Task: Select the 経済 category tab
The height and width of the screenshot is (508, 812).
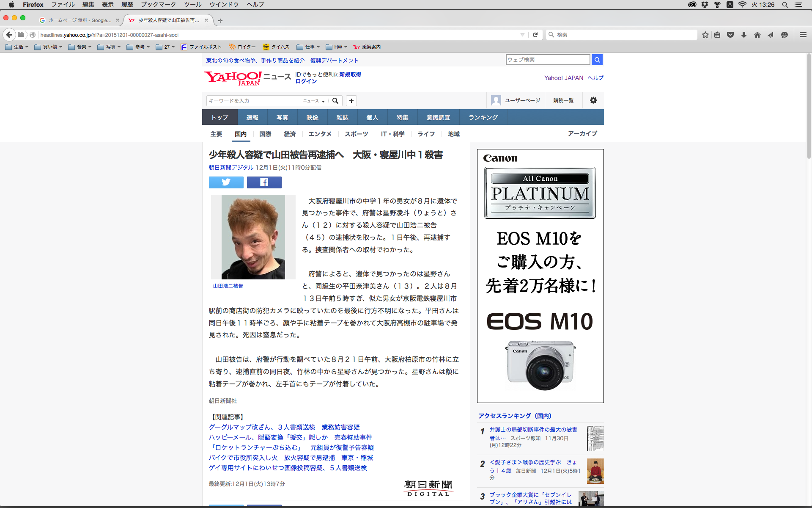Action: point(290,134)
